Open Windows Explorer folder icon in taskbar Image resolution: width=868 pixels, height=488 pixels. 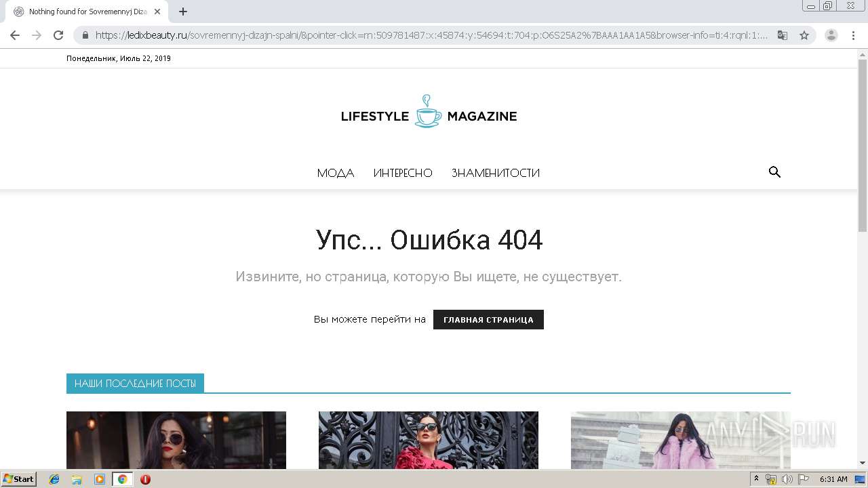[77, 479]
